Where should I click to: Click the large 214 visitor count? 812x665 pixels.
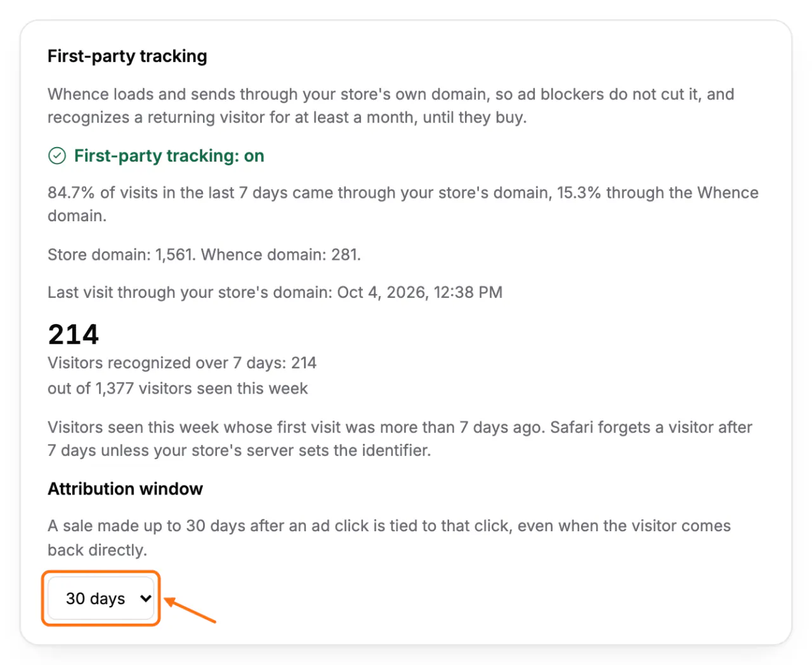[x=74, y=334]
